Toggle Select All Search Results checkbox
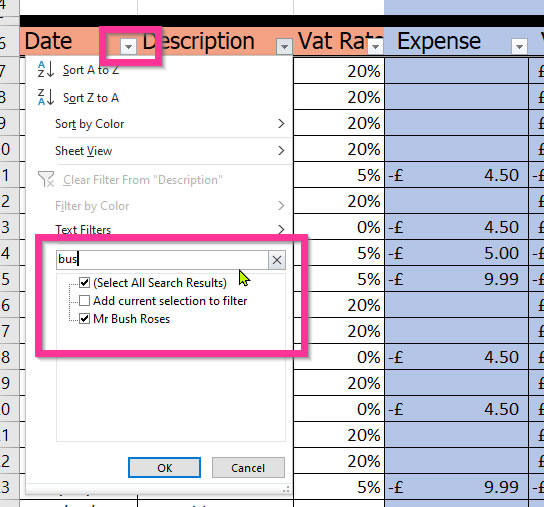The height and width of the screenshot is (507, 544). [84, 282]
